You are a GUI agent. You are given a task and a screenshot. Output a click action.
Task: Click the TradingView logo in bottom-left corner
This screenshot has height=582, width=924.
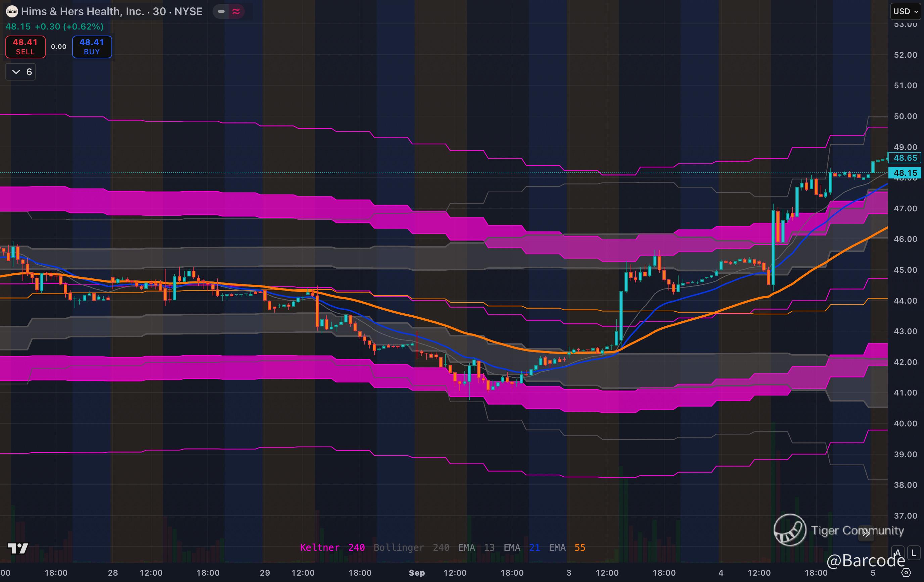pos(18,548)
